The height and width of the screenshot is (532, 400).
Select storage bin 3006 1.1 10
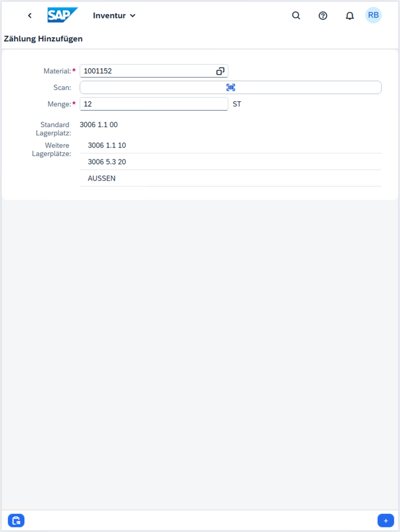tap(107, 146)
